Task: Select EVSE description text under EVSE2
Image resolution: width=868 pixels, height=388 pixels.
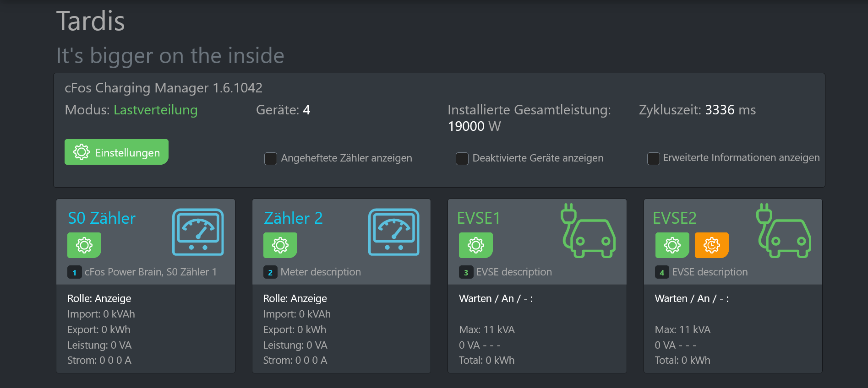Action: 710,272
